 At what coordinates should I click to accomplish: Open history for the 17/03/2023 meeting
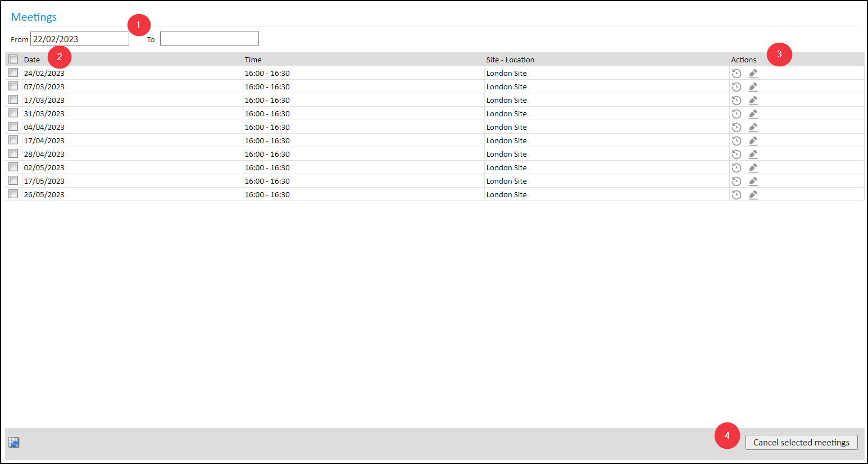coord(737,101)
